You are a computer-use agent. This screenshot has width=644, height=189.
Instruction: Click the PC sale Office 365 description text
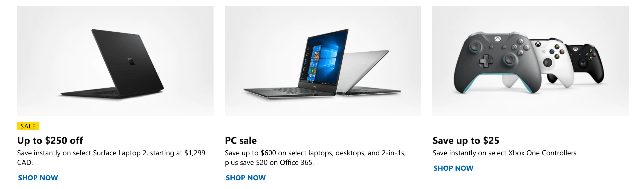315,157
